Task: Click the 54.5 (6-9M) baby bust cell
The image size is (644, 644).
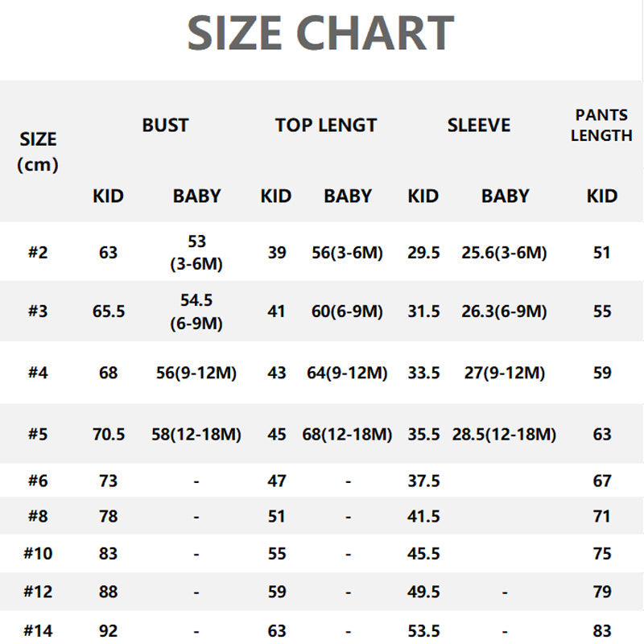Action: [196, 312]
